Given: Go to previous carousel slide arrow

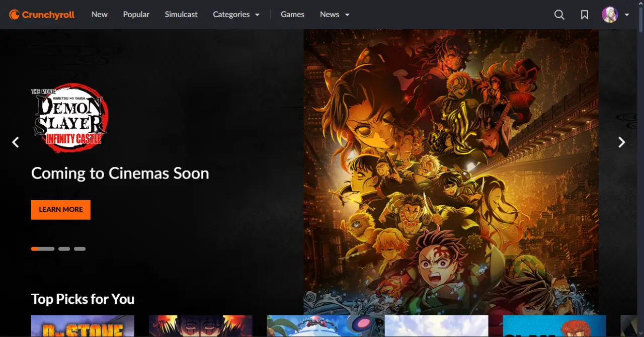Looking at the screenshot, I should click(16, 142).
